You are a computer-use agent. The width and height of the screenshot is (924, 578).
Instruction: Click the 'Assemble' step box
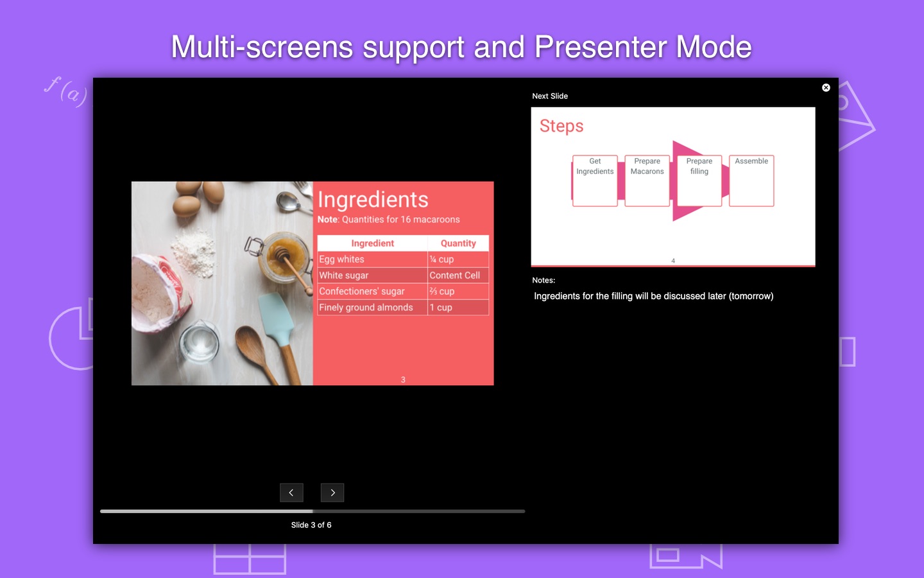point(751,180)
